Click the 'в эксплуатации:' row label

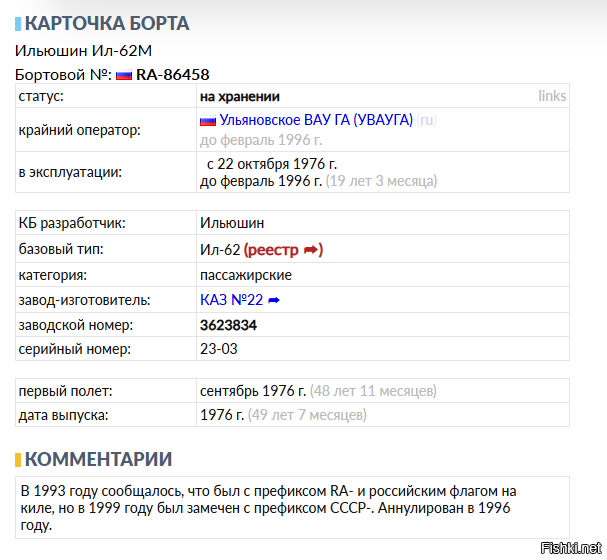pyautogui.click(x=70, y=173)
